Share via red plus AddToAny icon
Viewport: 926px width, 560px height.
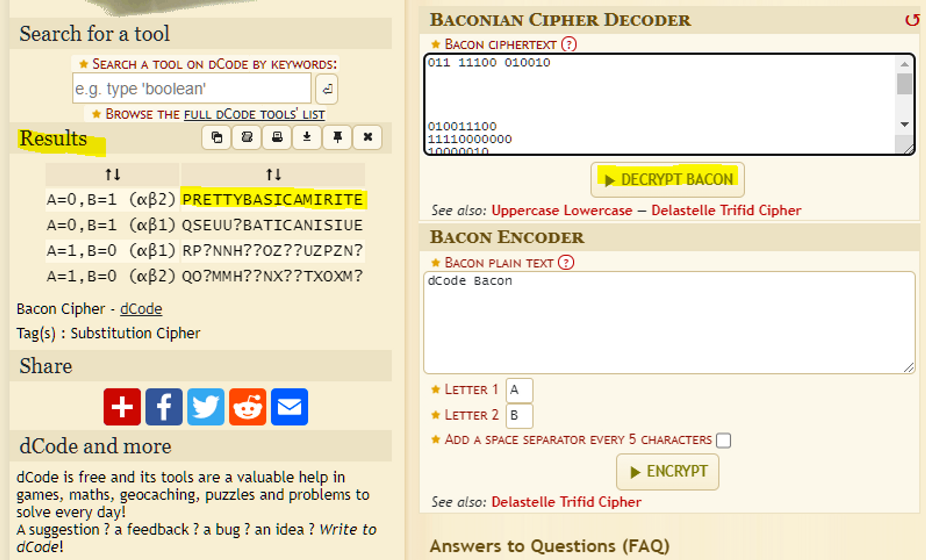click(122, 407)
